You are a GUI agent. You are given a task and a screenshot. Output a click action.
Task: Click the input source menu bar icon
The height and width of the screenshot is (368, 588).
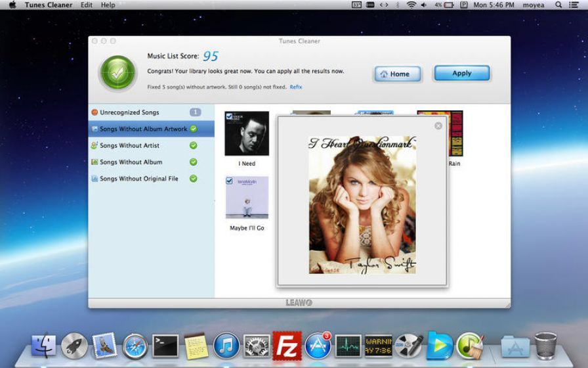[x=464, y=5]
